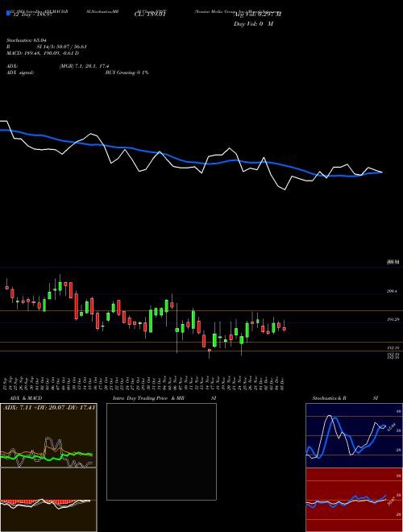The width and height of the screenshot is (403, 532).
Task: Select the 'CL: 189.01' closing price text
Action: [x=150, y=15]
